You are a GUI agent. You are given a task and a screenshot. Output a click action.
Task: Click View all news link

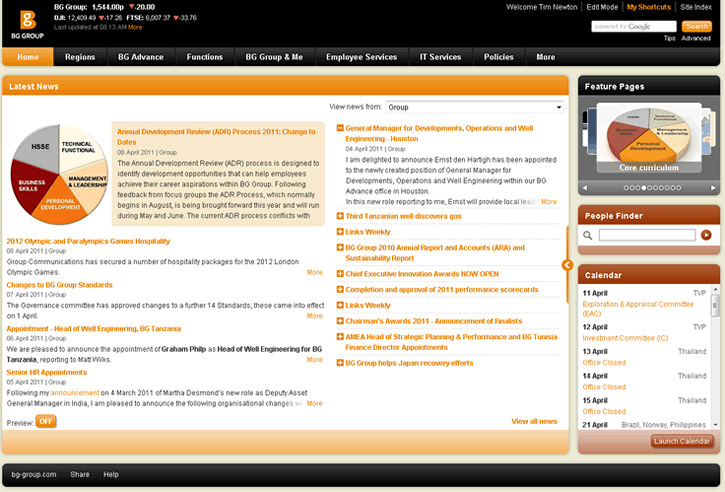(x=534, y=421)
